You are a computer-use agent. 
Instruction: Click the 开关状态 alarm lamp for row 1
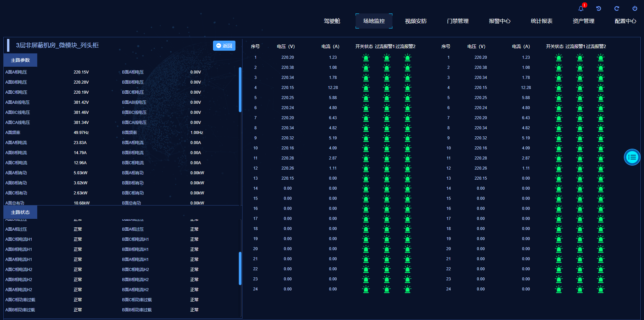click(366, 58)
